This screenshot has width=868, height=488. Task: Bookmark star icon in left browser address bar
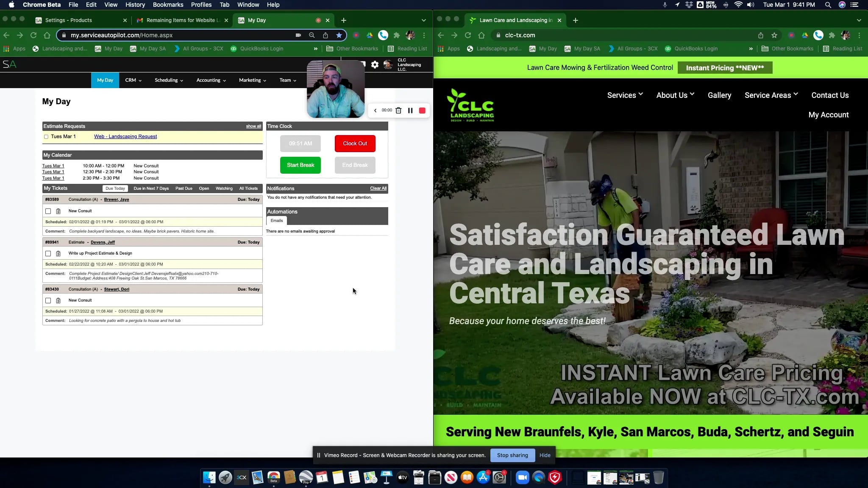click(339, 35)
